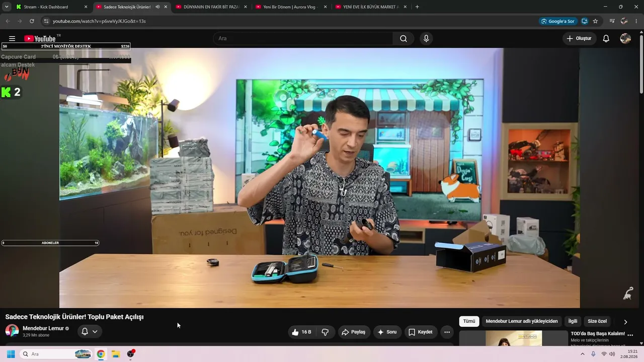This screenshot has height=362, width=644.
Task: Open the OBS icon on the taskbar
Action: point(131,354)
